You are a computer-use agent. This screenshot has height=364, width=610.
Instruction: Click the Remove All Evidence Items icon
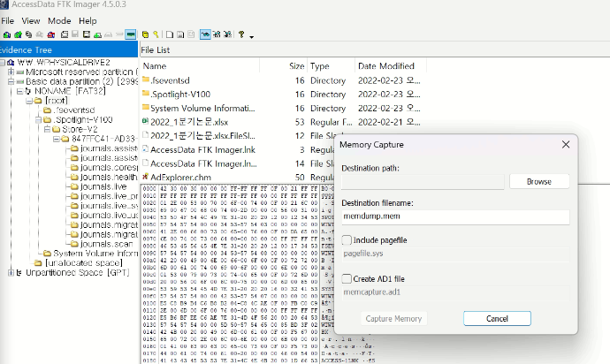pyautogui.click(x=51, y=34)
